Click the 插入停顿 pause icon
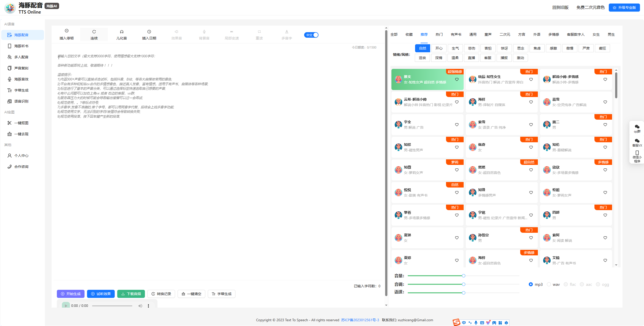Image resolution: width=644 pixels, height=326 pixels. [67, 31]
